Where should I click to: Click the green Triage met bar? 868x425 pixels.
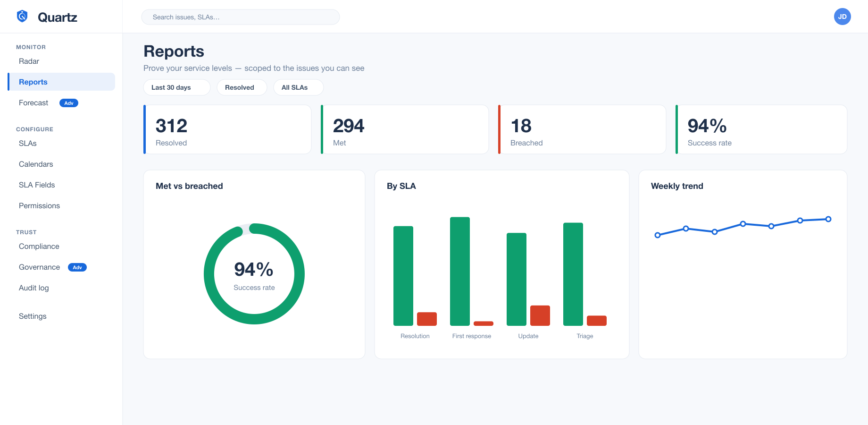(x=573, y=274)
